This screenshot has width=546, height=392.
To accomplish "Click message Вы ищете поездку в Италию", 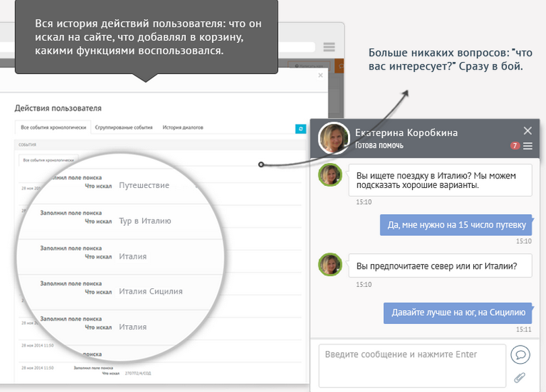I will coord(440,180).
